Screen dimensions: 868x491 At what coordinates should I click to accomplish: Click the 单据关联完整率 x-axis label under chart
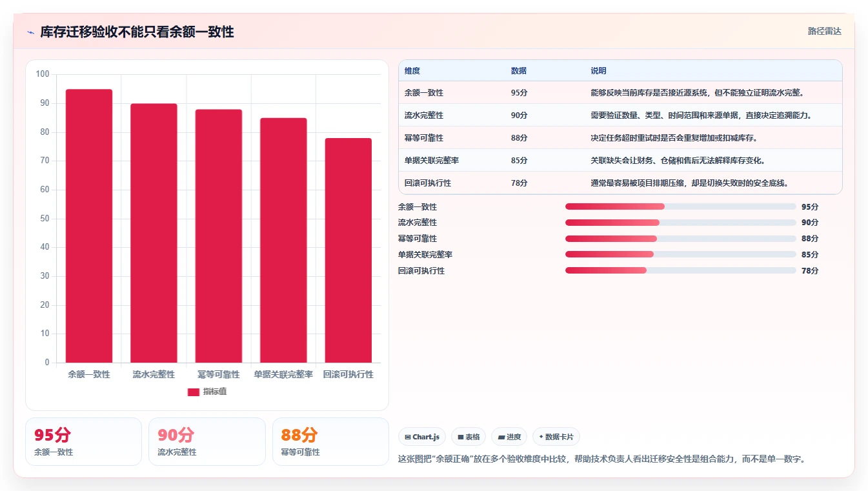[283, 375]
